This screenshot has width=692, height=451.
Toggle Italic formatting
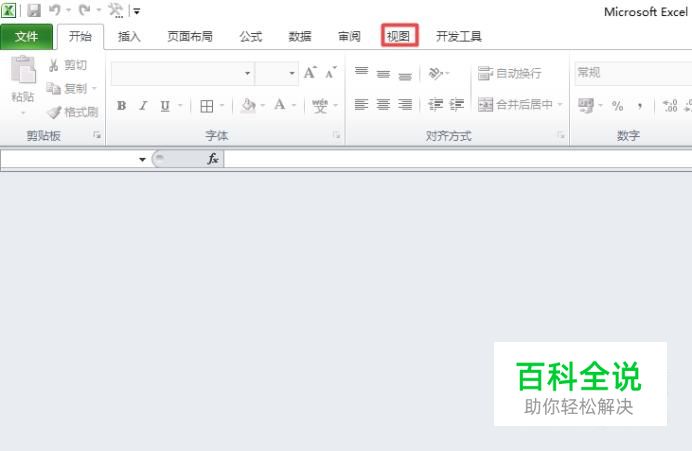(143, 106)
